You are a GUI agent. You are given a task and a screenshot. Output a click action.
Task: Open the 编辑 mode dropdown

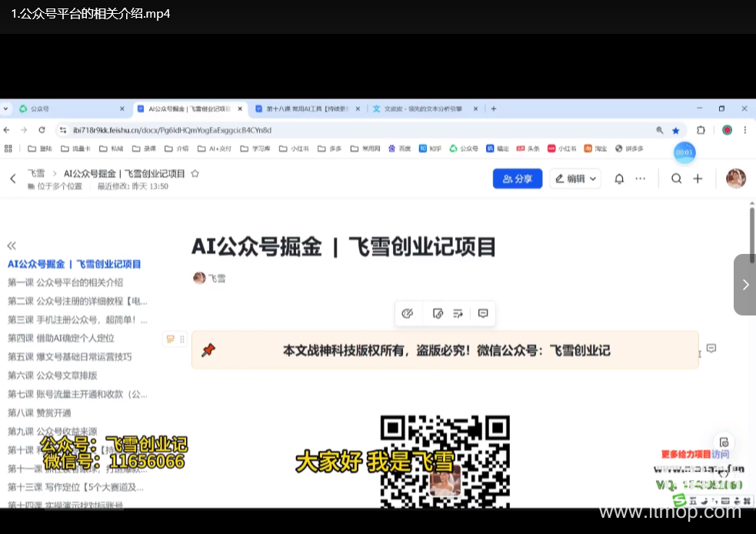[x=575, y=179]
